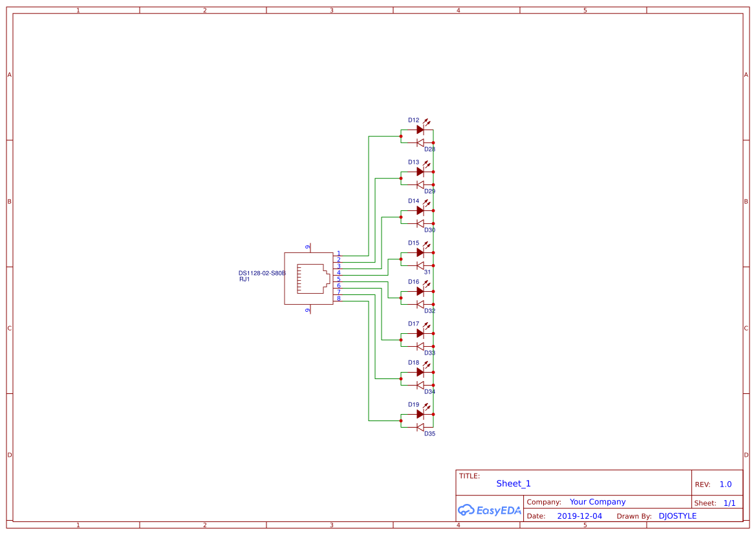Click the D18 LED symbol
The height and width of the screenshot is (535, 756).
(420, 371)
